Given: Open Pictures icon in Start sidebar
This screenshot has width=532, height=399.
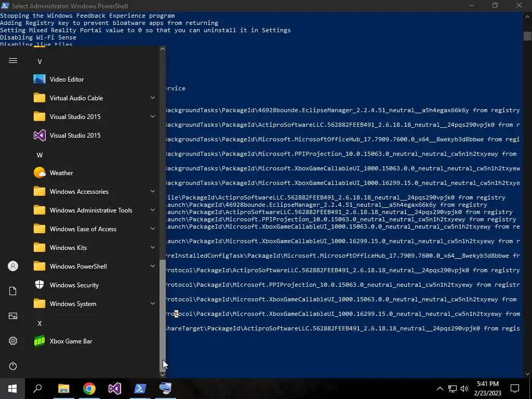Looking at the screenshot, I should coord(13,316).
